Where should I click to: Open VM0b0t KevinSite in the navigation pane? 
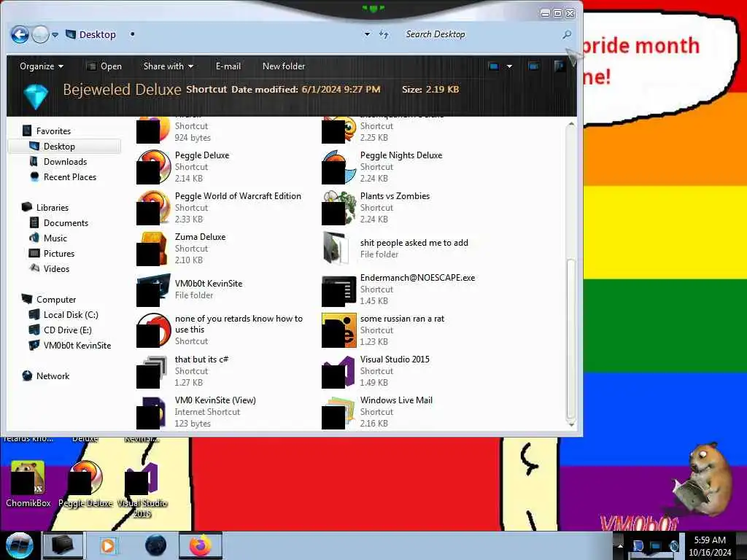(70, 345)
